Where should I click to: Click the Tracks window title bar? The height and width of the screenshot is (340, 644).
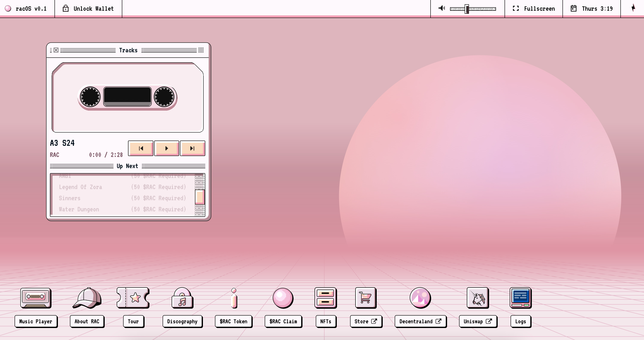[127, 50]
